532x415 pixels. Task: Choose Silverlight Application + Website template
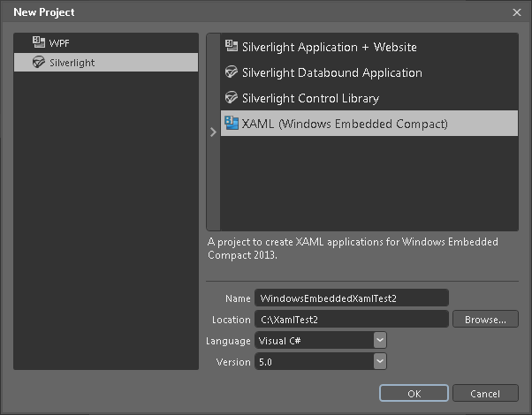click(369, 47)
